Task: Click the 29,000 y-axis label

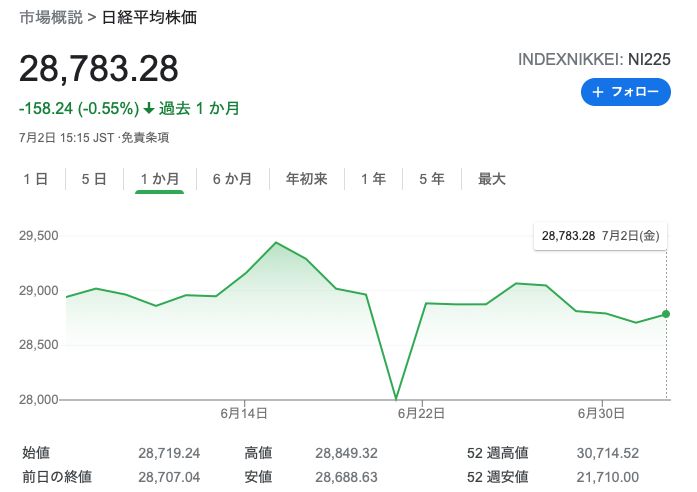Action: pos(39,291)
